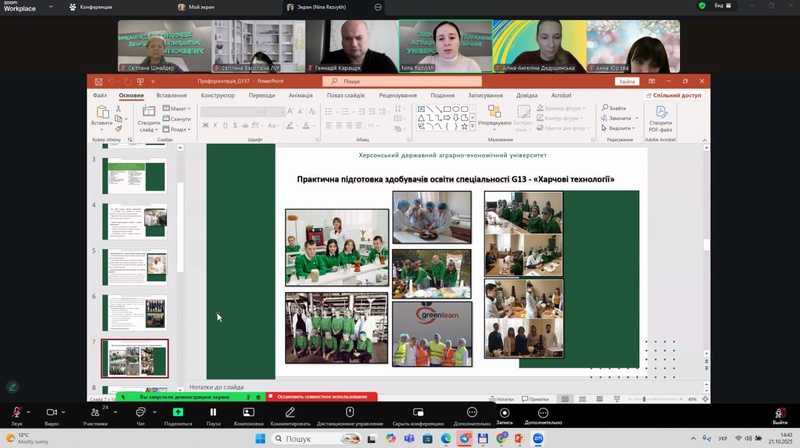
Task: Click the red stop sharing button
Action: coord(307,397)
